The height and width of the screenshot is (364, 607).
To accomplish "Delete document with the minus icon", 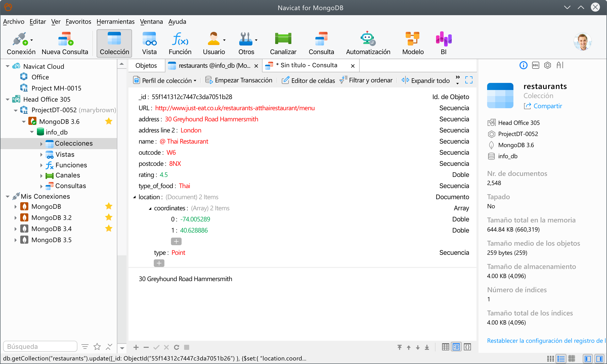I will click(x=146, y=347).
